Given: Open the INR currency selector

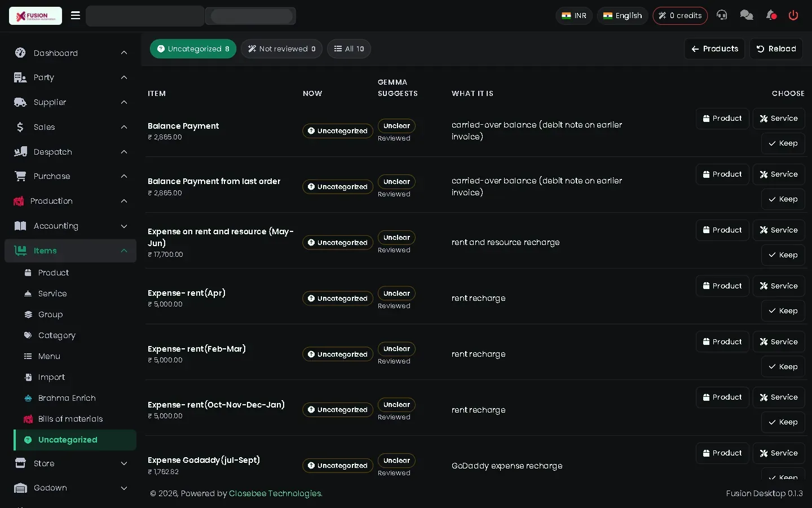Looking at the screenshot, I should 574,15.
